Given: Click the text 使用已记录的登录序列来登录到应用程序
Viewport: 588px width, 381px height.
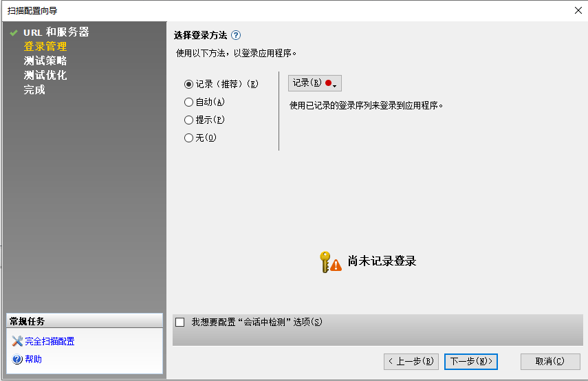Looking at the screenshot, I should click(367, 106).
